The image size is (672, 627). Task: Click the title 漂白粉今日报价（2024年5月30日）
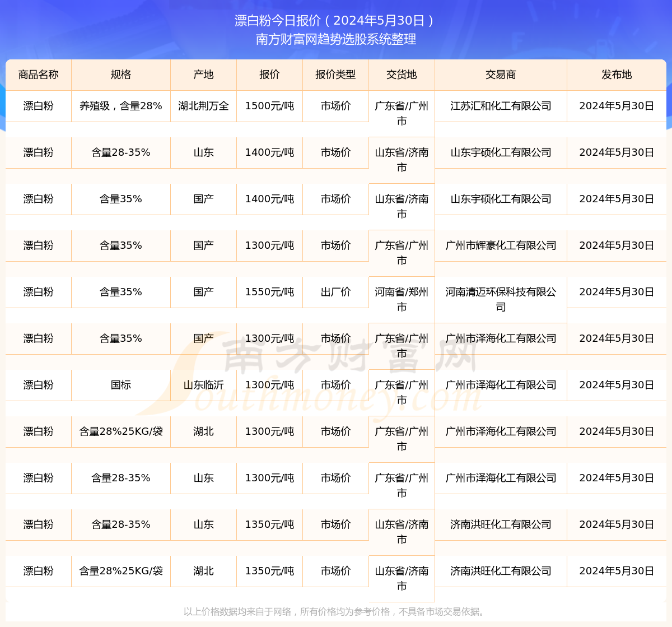[335, 21]
